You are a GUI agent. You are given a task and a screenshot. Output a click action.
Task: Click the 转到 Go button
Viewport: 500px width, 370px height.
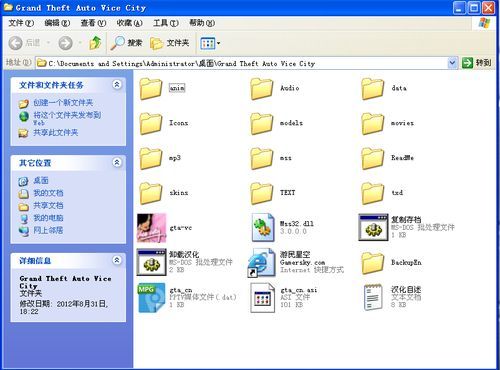(x=477, y=63)
